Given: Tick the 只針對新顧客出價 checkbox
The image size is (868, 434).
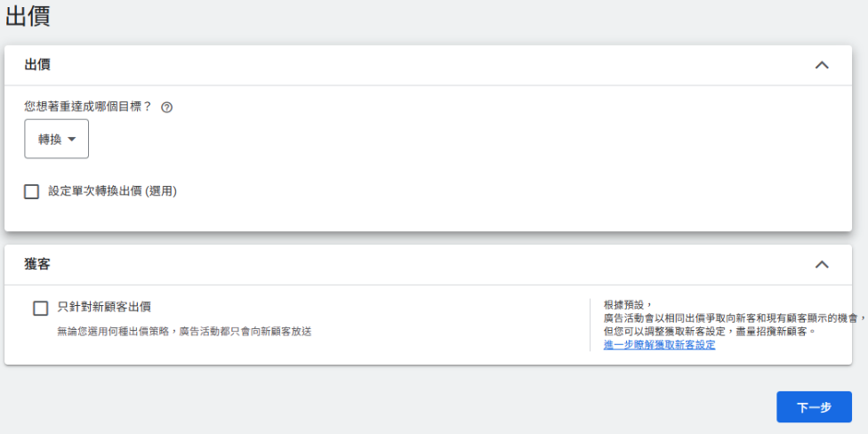Looking at the screenshot, I should click(40, 308).
